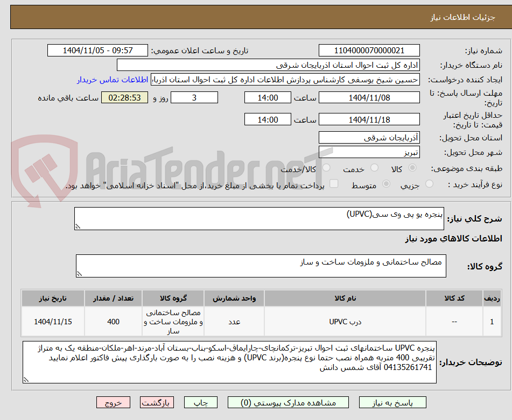Image resolution: width=512 pixels, height=420 pixels.
Task: Click the ردیف column header
Action: (492, 298)
